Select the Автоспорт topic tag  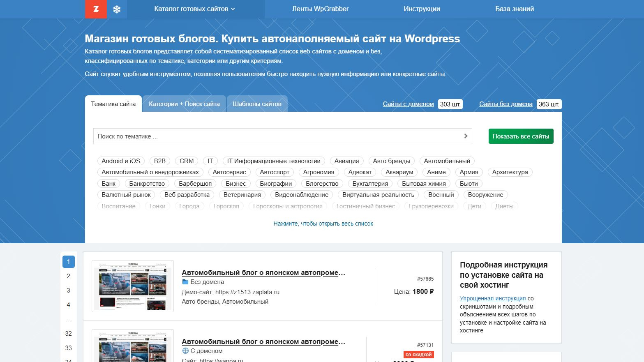pos(275,172)
